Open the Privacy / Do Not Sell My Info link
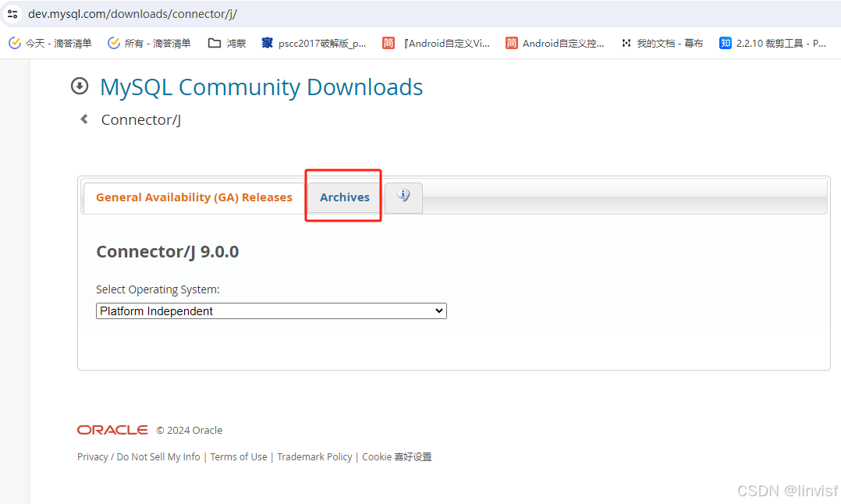 click(x=138, y=457)
